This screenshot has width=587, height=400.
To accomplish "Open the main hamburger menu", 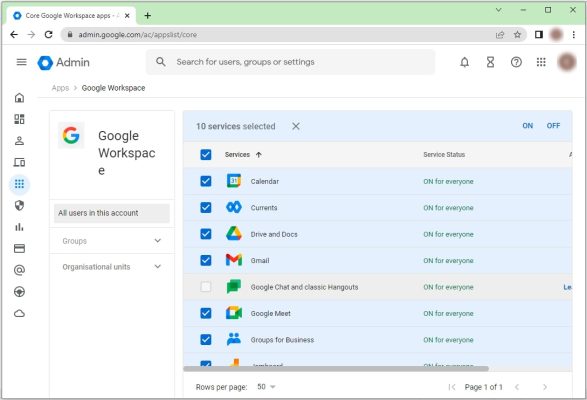I will point(21,62).
